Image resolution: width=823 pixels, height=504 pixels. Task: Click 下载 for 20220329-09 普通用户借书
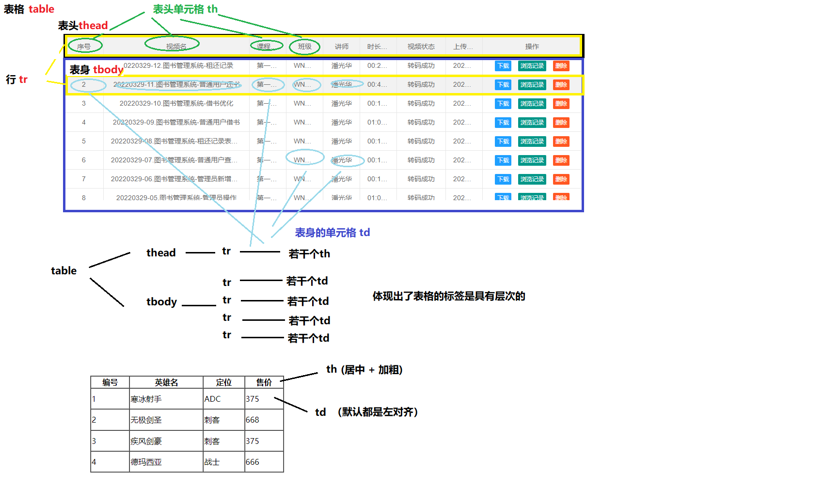click(503, 123)
